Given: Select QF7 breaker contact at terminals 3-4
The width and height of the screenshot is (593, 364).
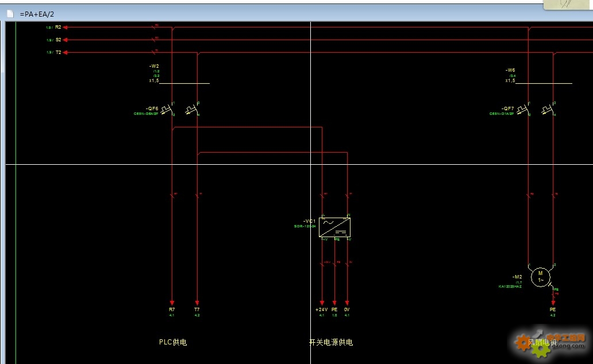Looking at the screenshot, I should pos(548,110).
